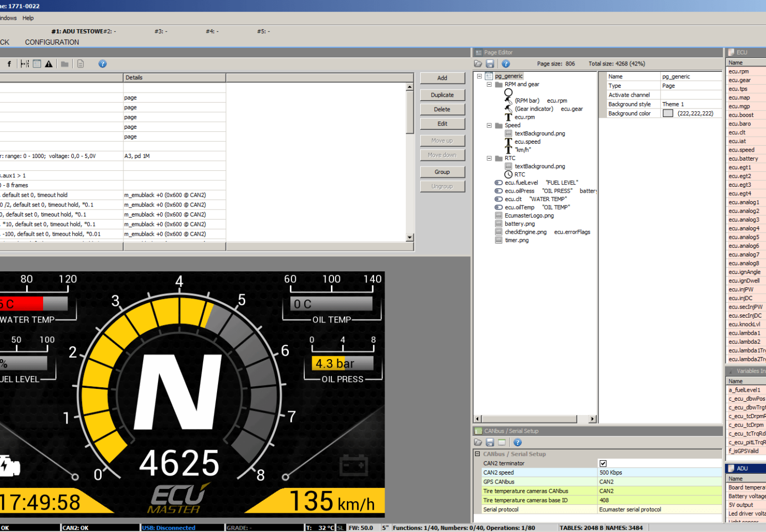Select the RTC clock element in tree

click(519, 174)
